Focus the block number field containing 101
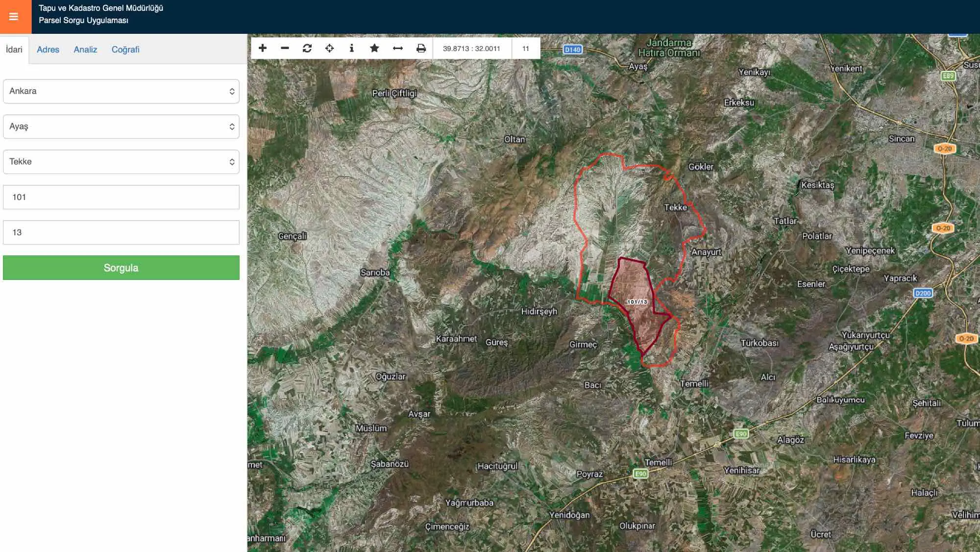Image resolution: width=980 pixels, height=552 pixels. [x=121, y=197]
